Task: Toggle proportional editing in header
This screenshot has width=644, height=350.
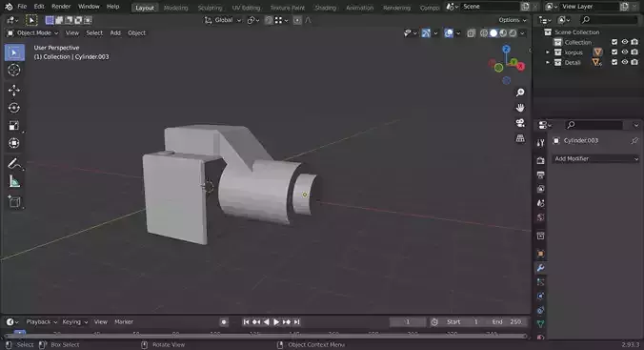Action: tap(297, 20)
